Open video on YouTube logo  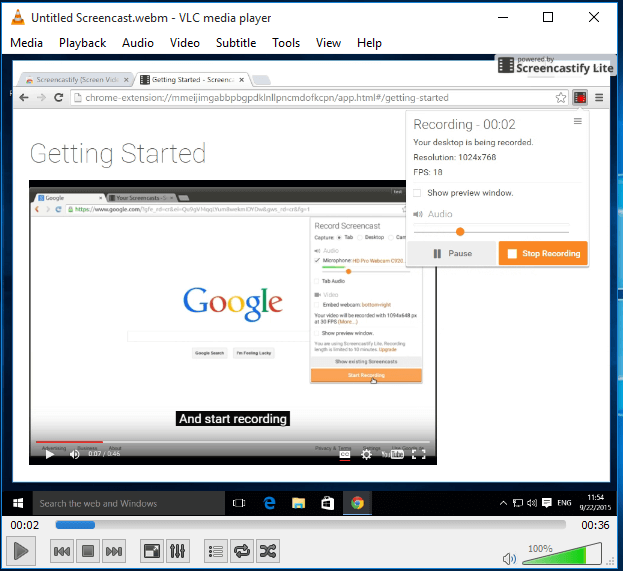coord(393,454)
